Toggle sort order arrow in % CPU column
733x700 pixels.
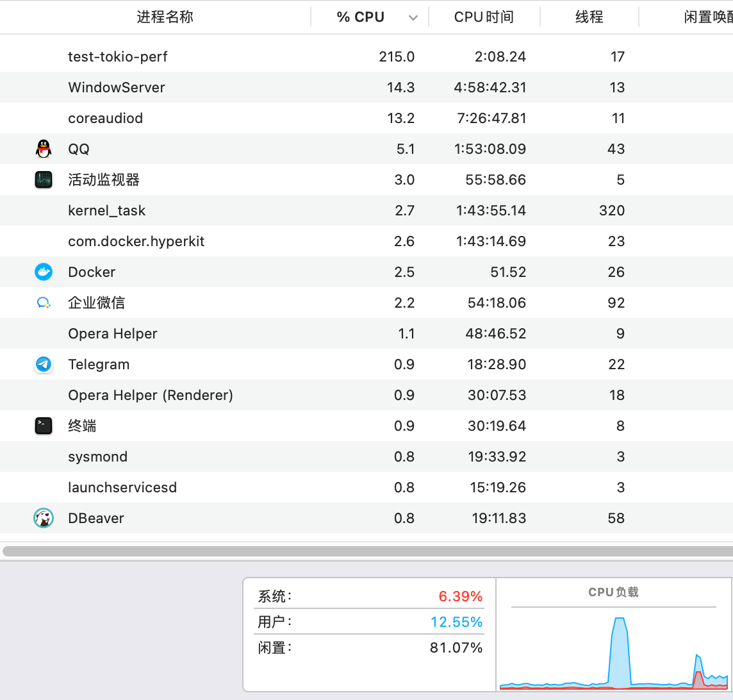413,18
